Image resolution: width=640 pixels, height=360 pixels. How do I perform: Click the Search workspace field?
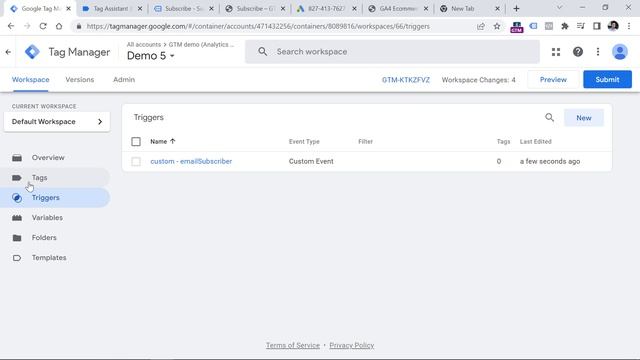[392, 52]
